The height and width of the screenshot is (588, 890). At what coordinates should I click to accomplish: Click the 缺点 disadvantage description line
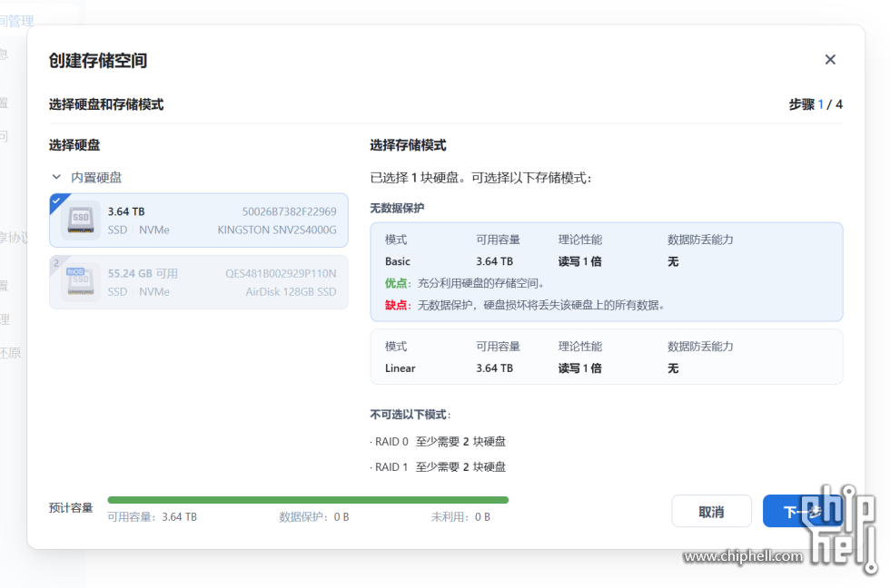(x=525, y=305)
